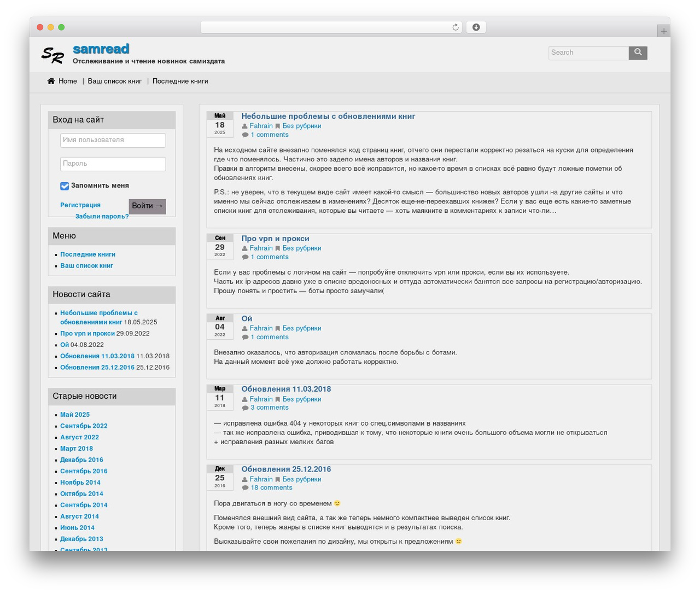Open Декабрь 2013 archive link
700x593 pixels.
pos(81,539)
